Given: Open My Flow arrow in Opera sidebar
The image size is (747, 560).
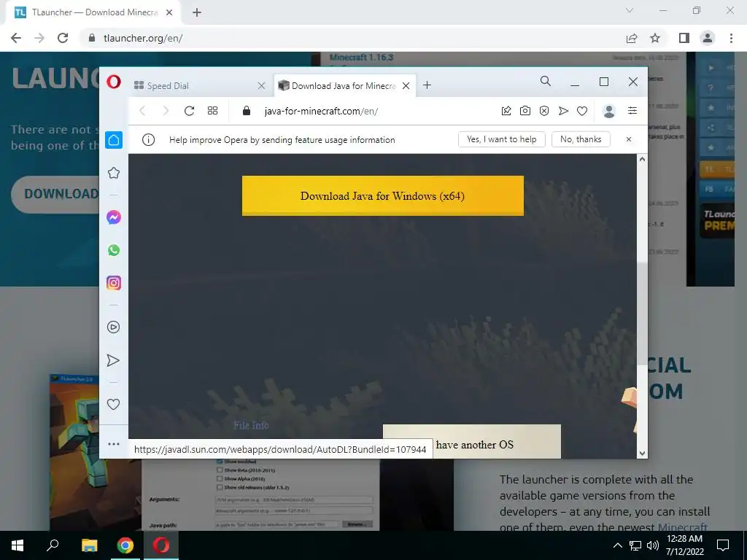Looking at the screenshot, I should (113, 360).
